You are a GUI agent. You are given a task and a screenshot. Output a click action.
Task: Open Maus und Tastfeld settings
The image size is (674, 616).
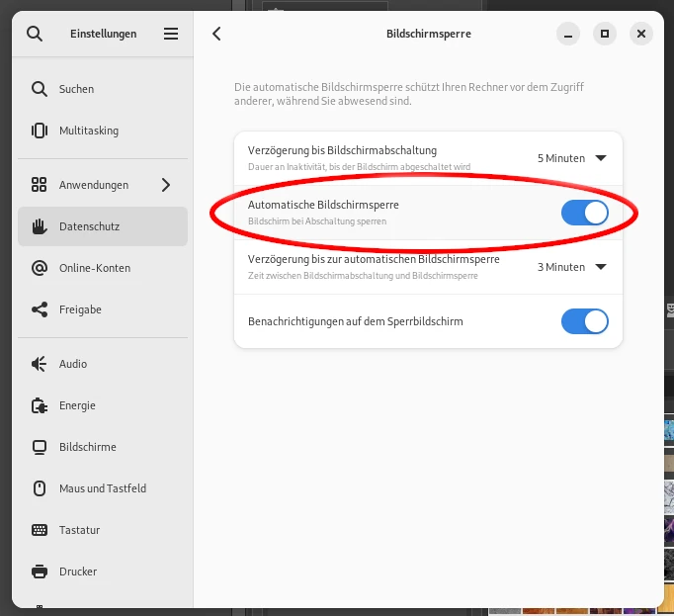tap(103, 488)
